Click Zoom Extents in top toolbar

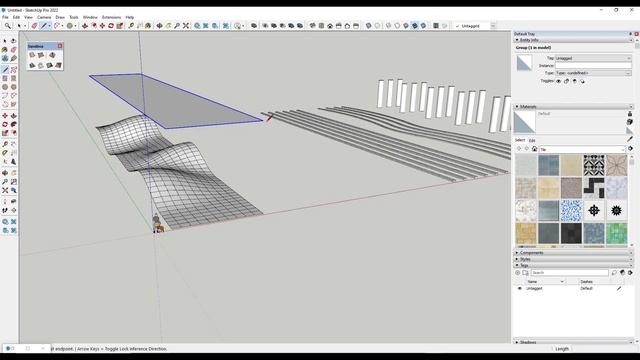186,26
